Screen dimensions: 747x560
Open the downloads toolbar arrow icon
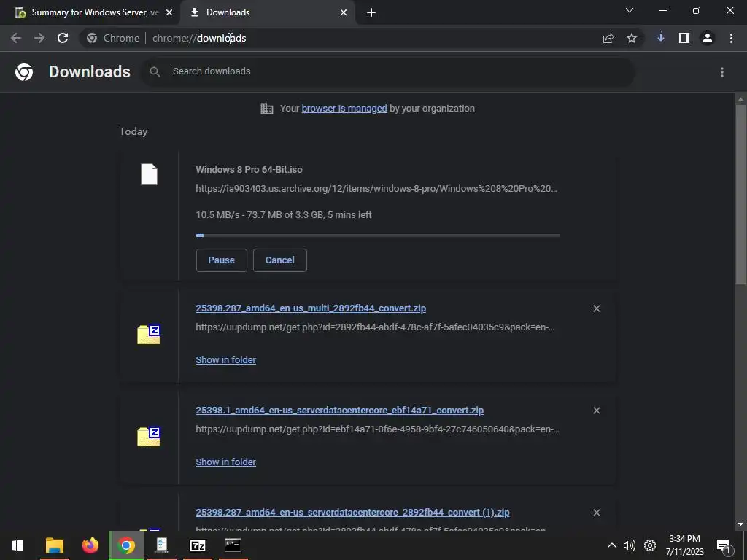[661, 38]
